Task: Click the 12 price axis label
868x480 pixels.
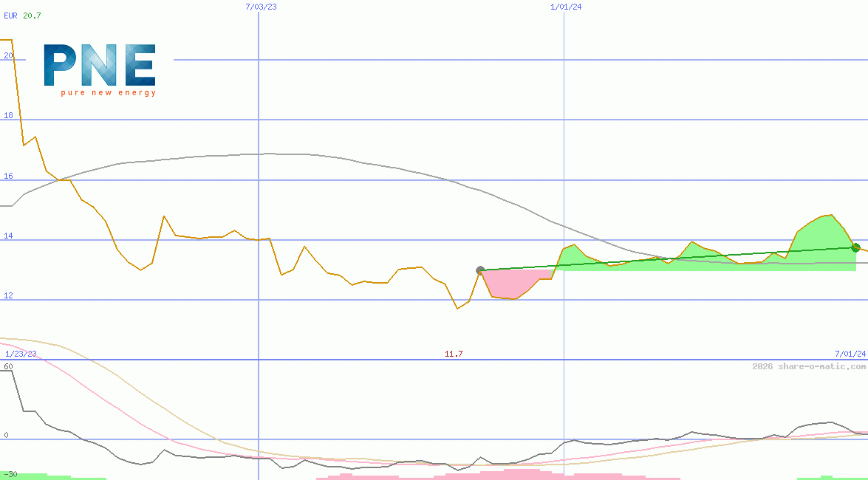Action: (8, 296)
